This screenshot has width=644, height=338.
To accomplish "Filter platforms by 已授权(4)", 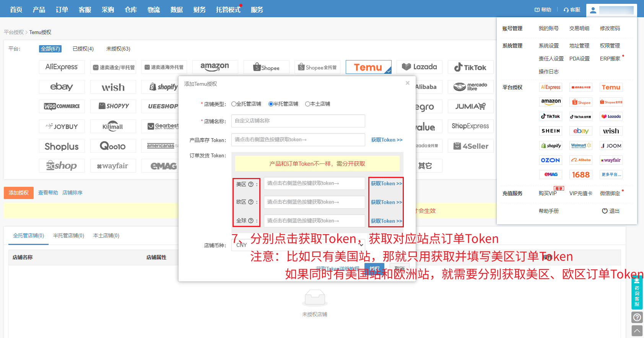I will coord(83,49).
